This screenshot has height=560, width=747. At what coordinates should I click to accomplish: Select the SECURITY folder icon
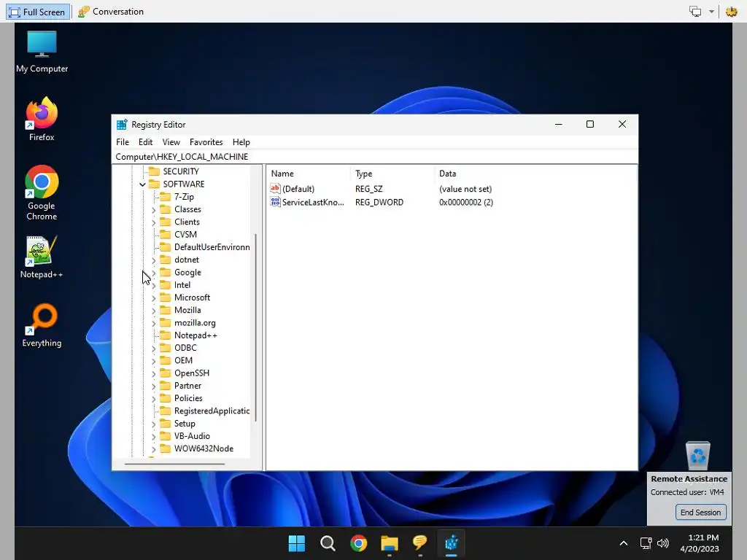pyautogui.click(x=154, y=171)
